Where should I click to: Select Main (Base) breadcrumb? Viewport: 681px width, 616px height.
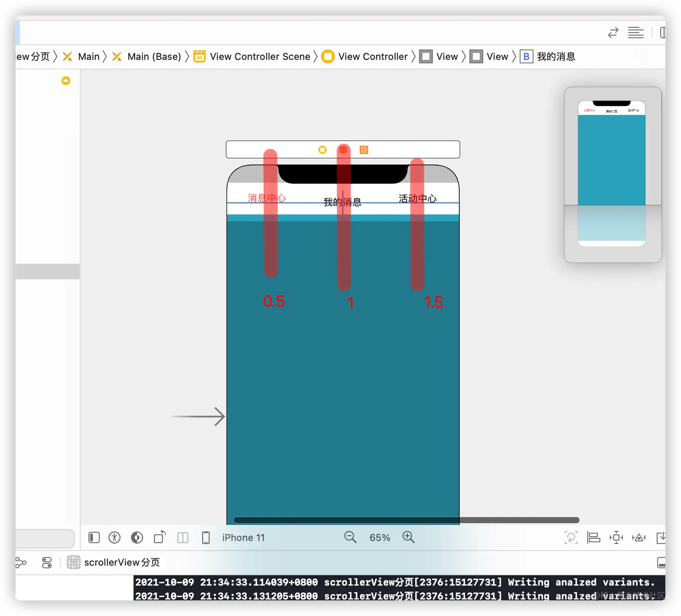tap(146, 56)
